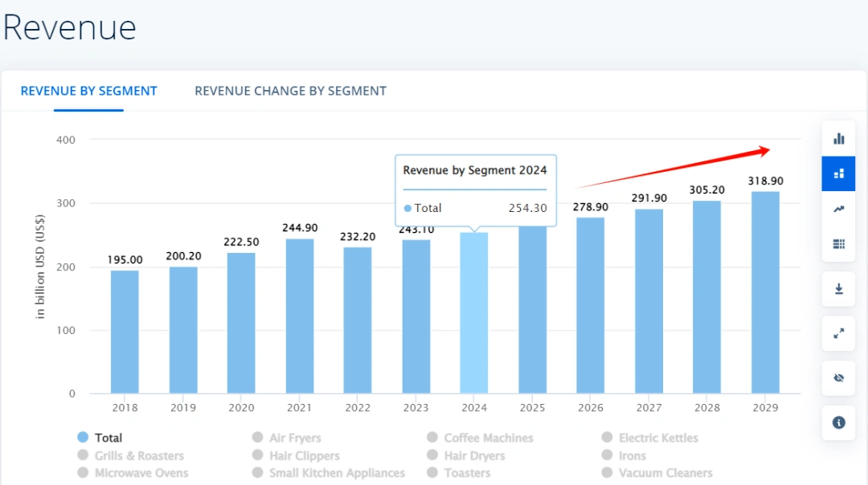Select the stacked chart view icon
This screenshot has width=868, height=485.
838,173
